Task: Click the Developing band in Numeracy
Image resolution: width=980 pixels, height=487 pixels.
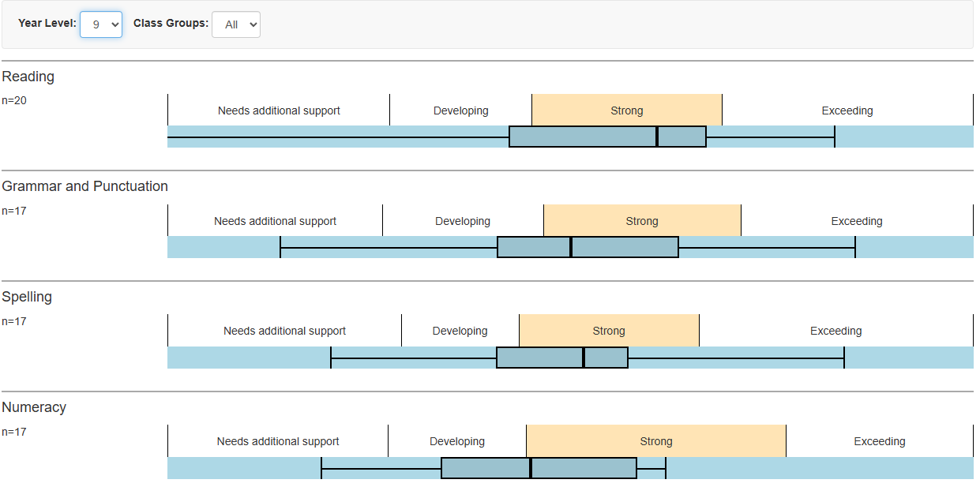Action: click(x=457, y=441)
